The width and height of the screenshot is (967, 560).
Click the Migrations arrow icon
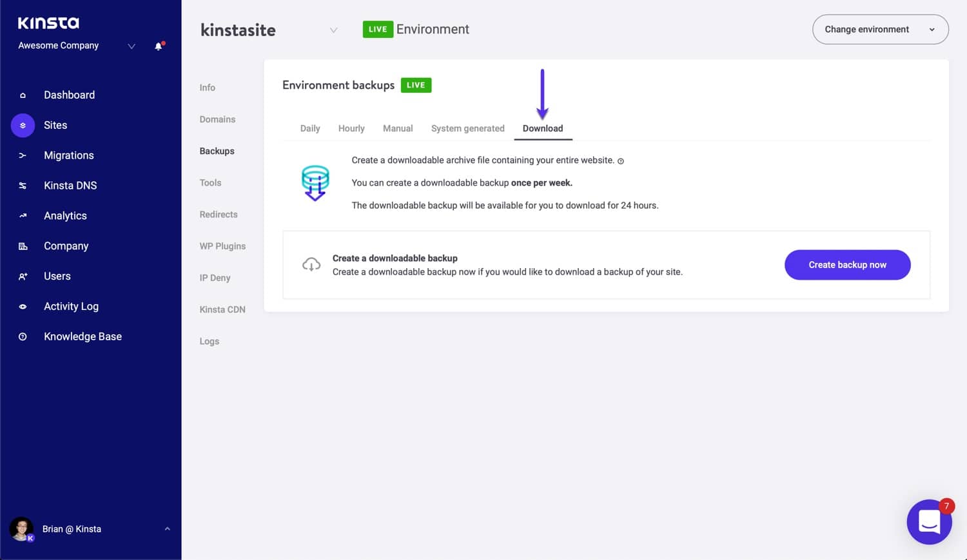[x=23, y=155]
